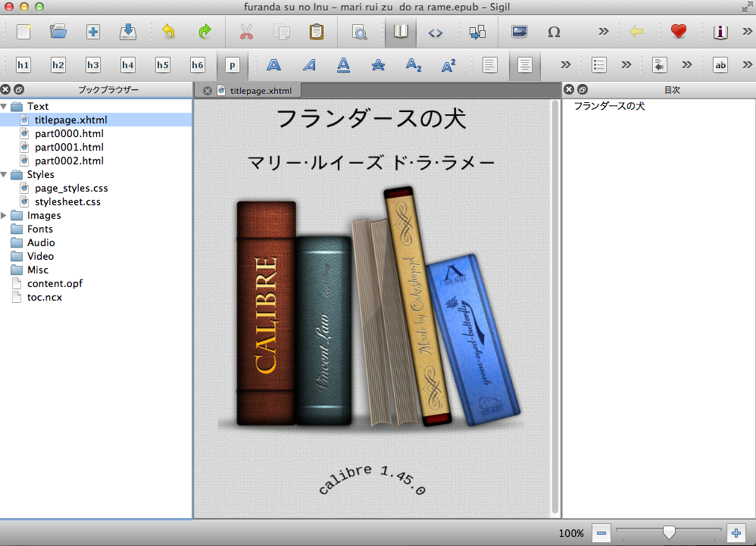Collapse the Text folder
The image size is (756, 546).
tap(4, 107)
